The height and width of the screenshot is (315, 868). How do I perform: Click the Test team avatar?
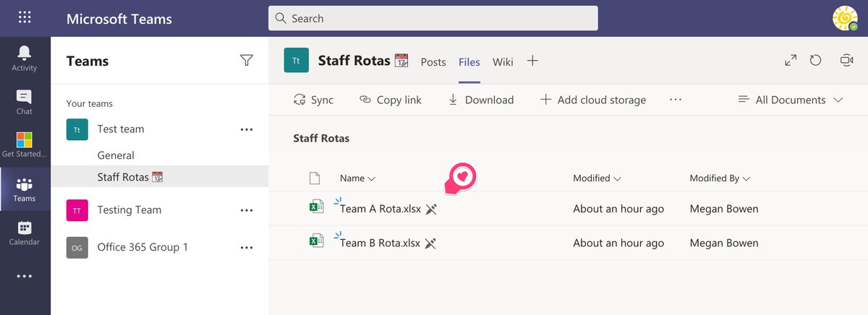coord(77,129)
